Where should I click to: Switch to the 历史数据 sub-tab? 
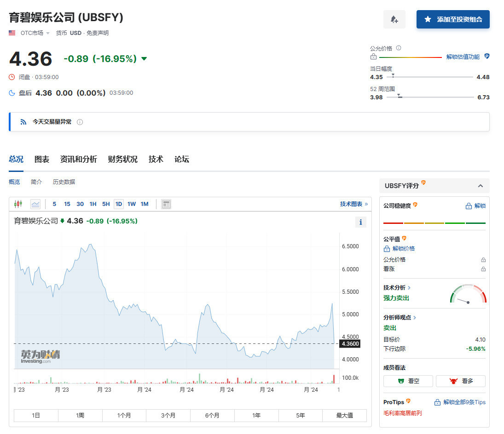64,182
